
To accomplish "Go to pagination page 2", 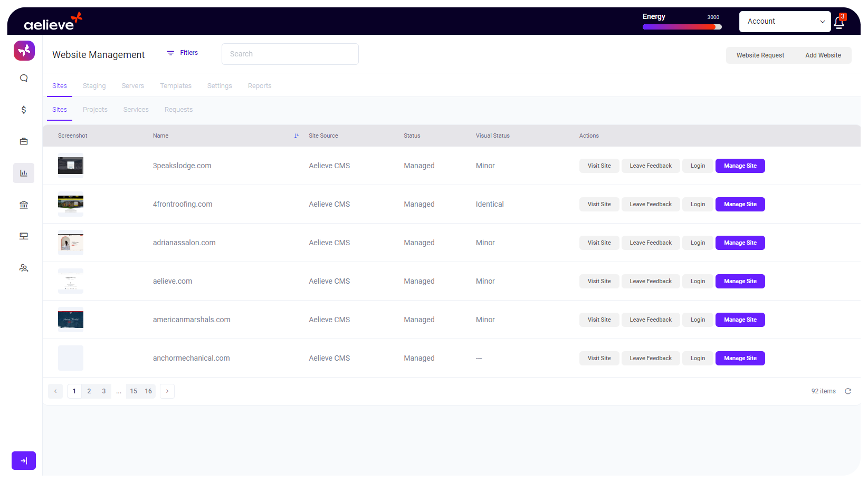I will point(89,391).
